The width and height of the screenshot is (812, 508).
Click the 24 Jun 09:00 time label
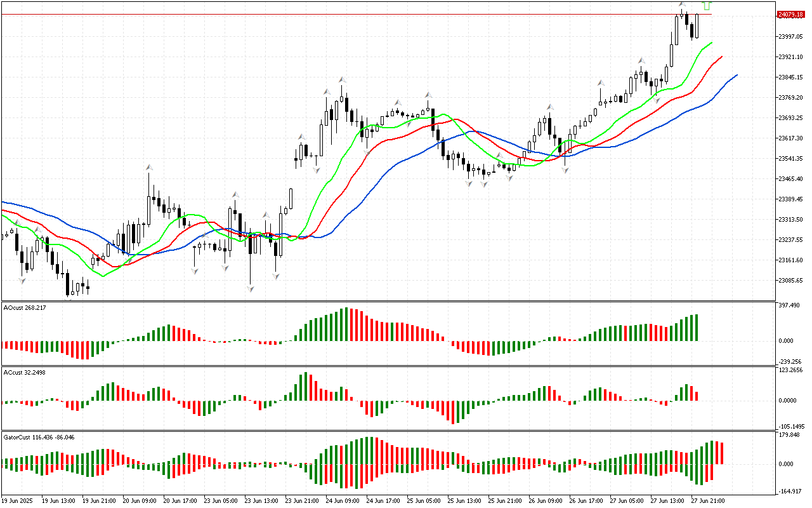pos(343,501)
